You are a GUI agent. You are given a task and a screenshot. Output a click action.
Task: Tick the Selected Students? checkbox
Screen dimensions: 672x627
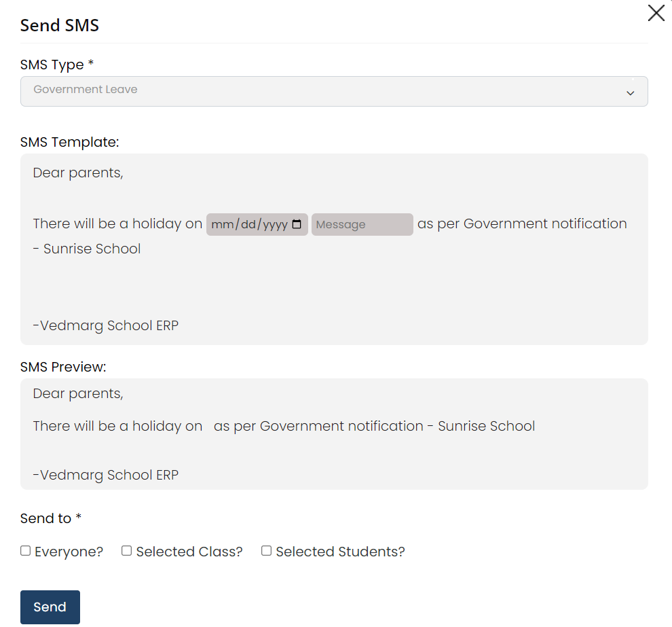point(266,550)
